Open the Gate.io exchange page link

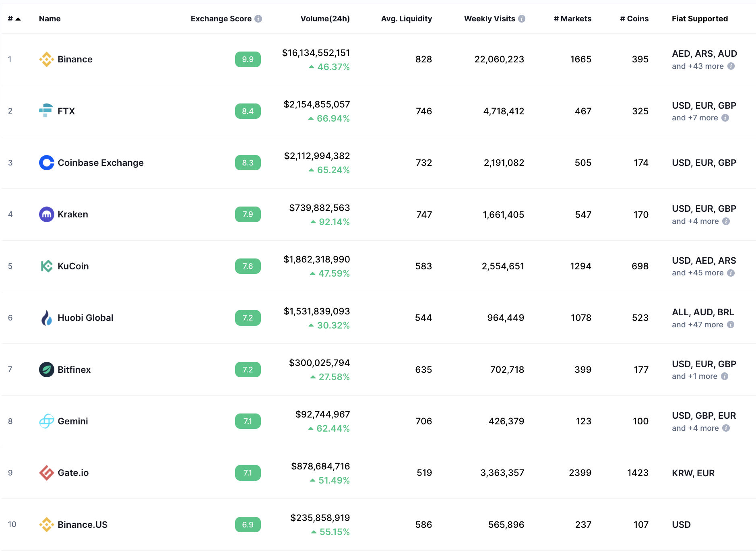(73, 473)
